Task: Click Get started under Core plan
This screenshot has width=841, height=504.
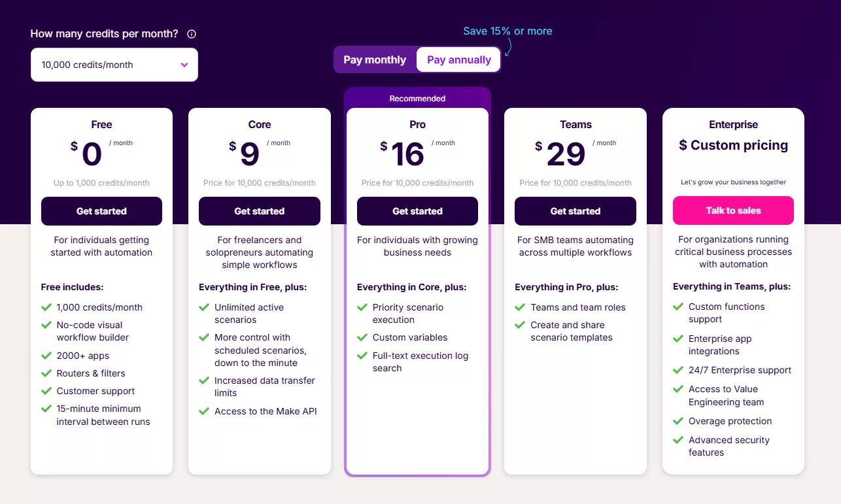Action: [259, 211]
